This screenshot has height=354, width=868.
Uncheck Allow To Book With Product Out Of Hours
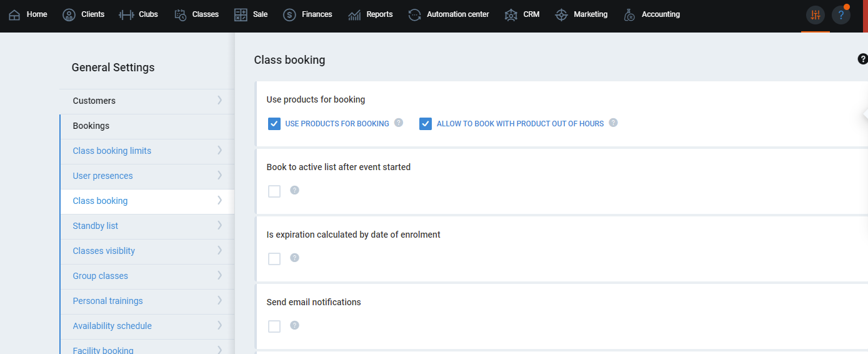426,124
